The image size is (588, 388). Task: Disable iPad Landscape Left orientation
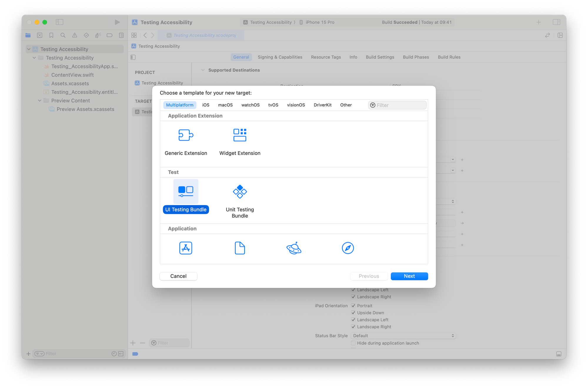(x=353, y=319)
